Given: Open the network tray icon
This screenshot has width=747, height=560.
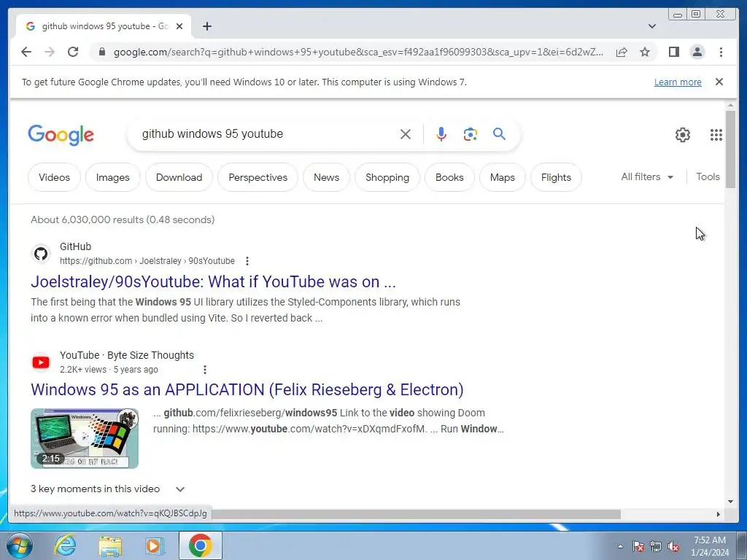Looking at the screenshot, I should [x=656, y=547].
